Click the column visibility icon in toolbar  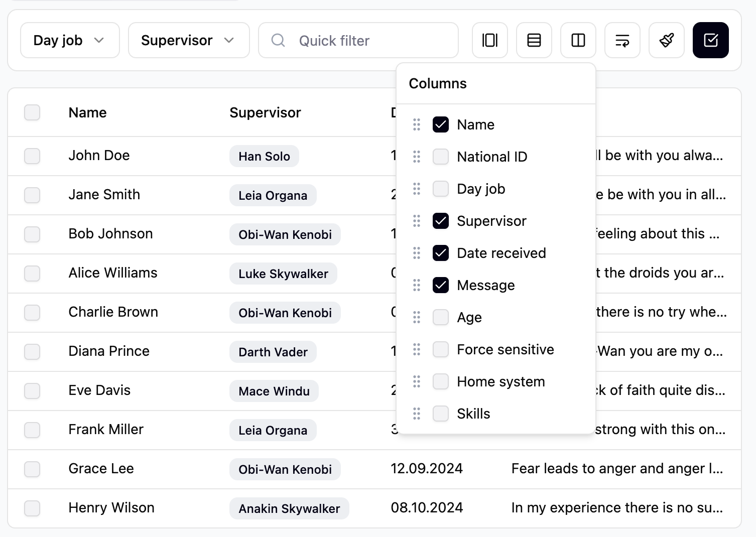pos(489,40)
